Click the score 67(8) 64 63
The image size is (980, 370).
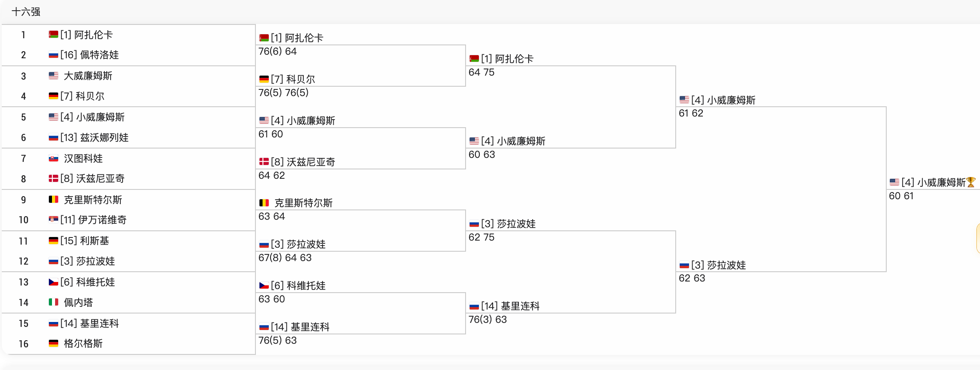(285, 257)
